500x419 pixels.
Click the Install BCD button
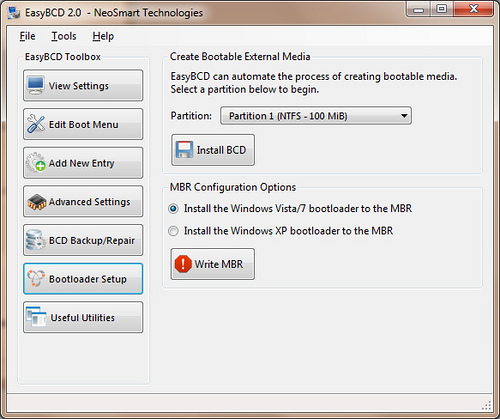click(x=213, y=150)
